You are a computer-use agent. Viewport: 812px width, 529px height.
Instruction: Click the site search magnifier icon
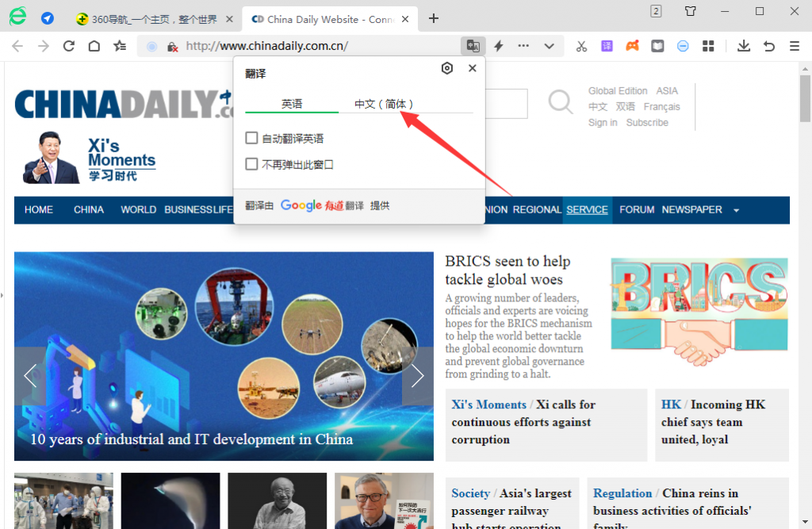point(561,102)
